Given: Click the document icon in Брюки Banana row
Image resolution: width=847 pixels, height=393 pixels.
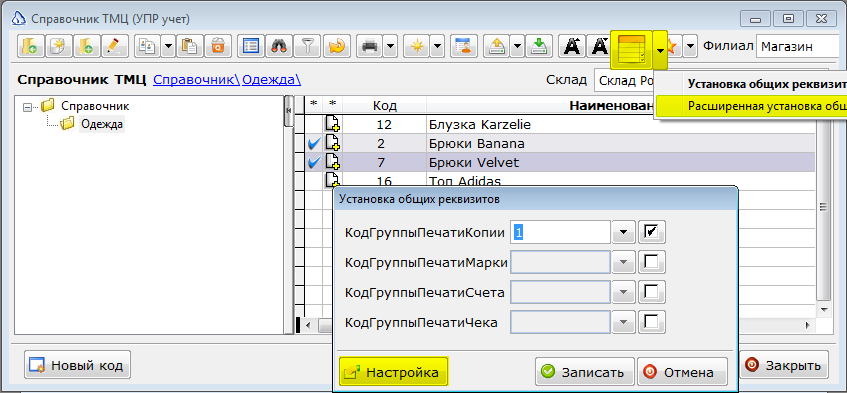Looking at the screenshot, I should tap(332, 143).
